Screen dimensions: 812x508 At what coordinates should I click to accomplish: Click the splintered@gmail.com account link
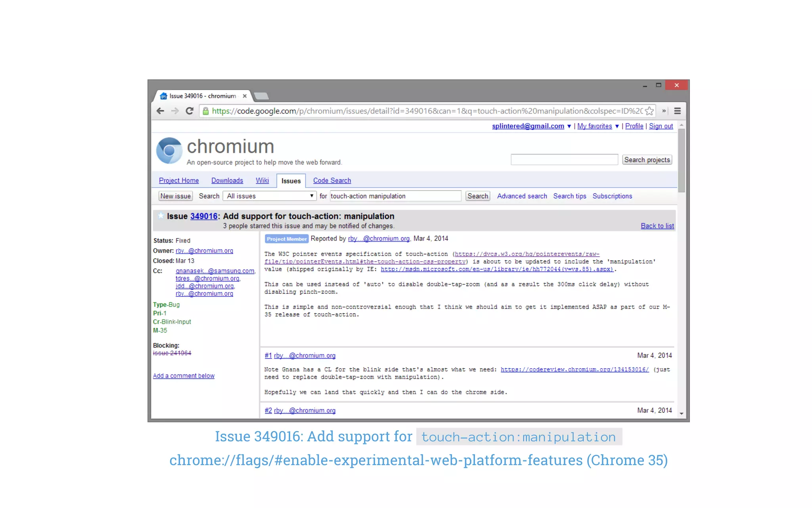(x=528, y=126)
